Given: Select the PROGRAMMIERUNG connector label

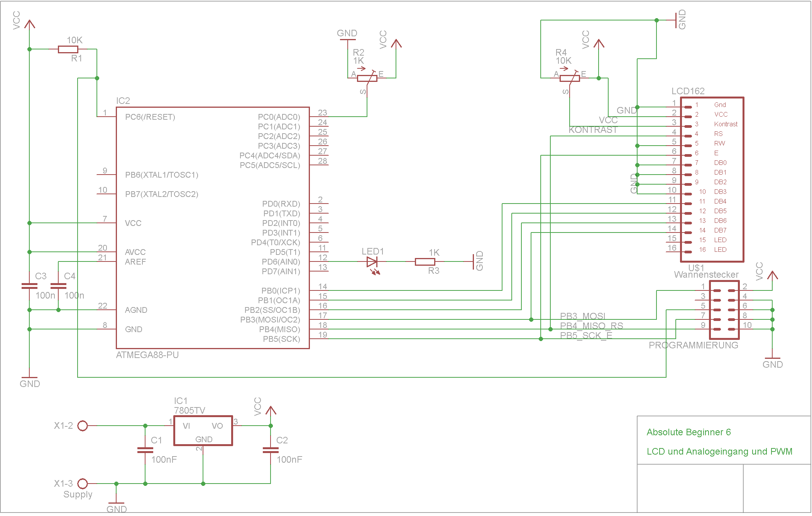Looking at the screenshot, I should pos(693,345).
